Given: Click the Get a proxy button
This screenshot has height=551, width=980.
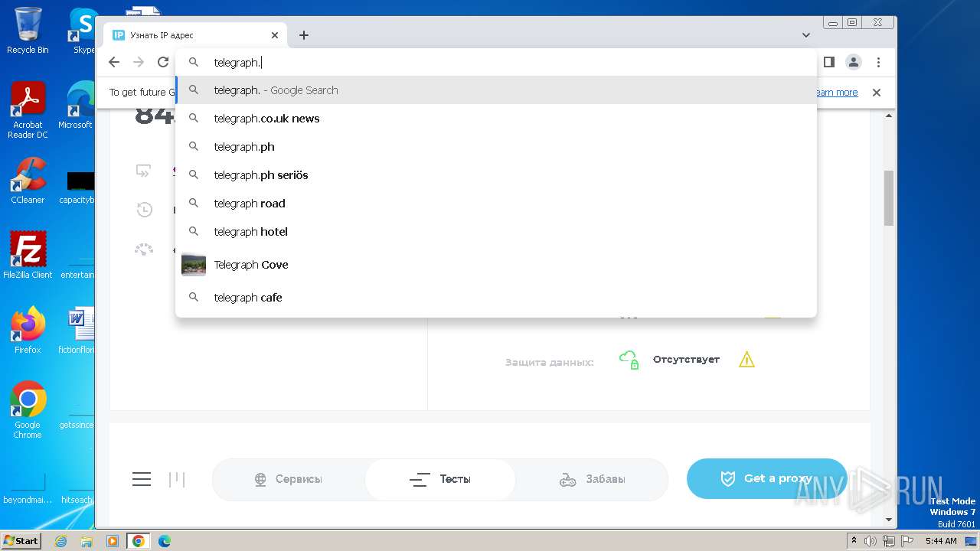Looking at the screenshot, I should tap(766, 478).
